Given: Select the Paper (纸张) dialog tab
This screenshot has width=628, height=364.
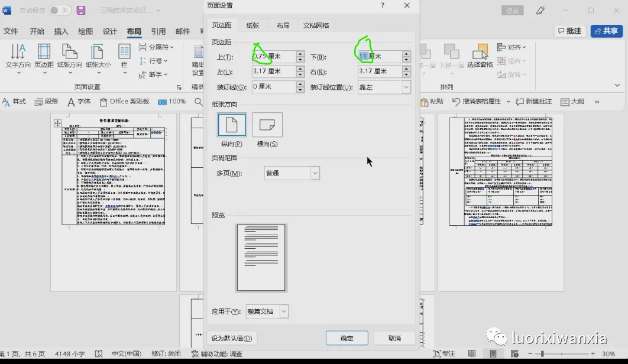Looking at the screenshot, I should point(253,25).
